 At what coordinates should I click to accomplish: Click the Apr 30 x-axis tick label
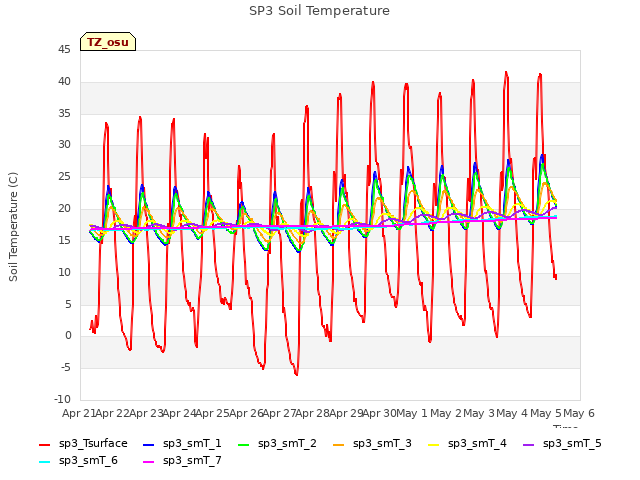[x=380, y=413]
